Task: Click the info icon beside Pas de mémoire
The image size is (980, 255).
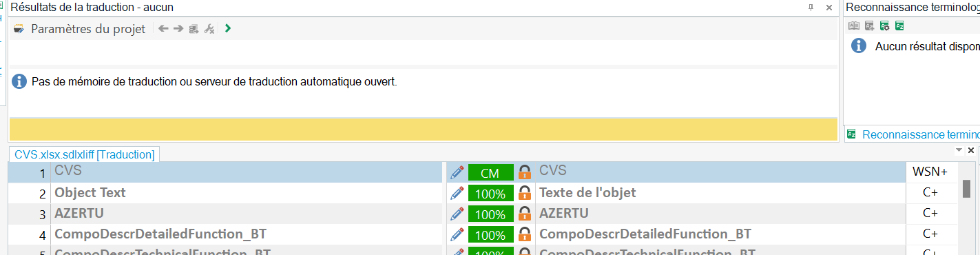Action: [19, 82]
